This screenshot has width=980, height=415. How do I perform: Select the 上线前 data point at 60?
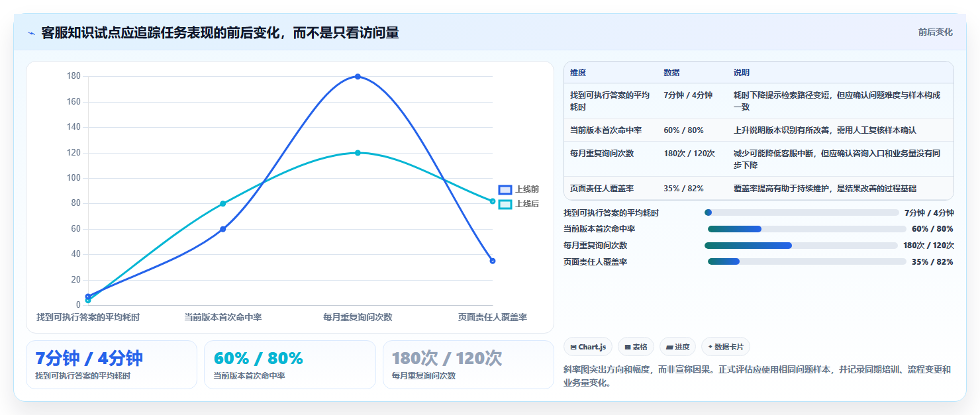click(x=223, y=229)
